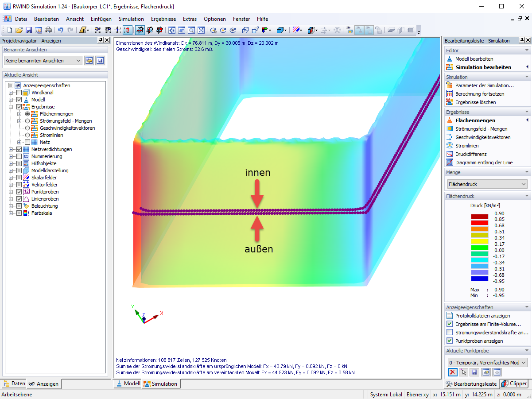This screenshot has width=532, height=399.
Task: Click the Save (floppy disk) toolbar icon
Action: point(29,30)
